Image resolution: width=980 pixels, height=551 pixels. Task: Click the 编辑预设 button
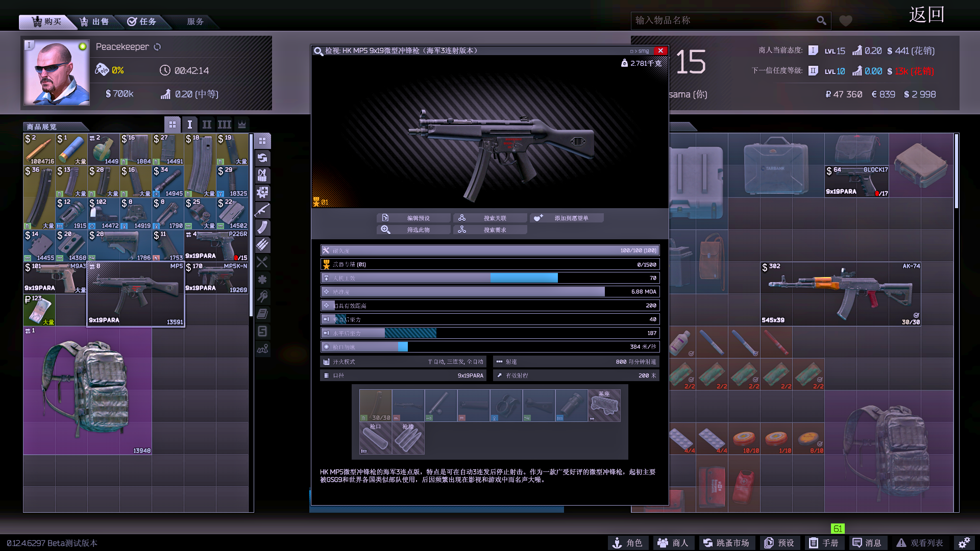[x=413, y=218]
